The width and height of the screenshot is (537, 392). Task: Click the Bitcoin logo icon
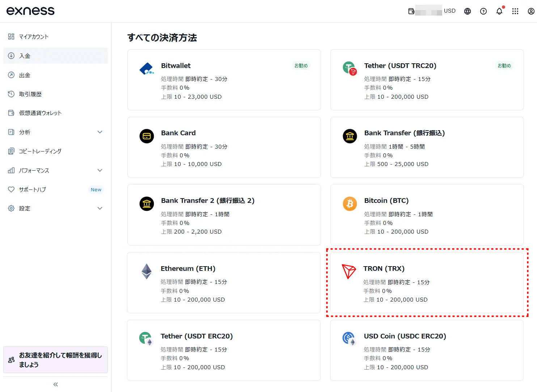(x=350, y=204)
